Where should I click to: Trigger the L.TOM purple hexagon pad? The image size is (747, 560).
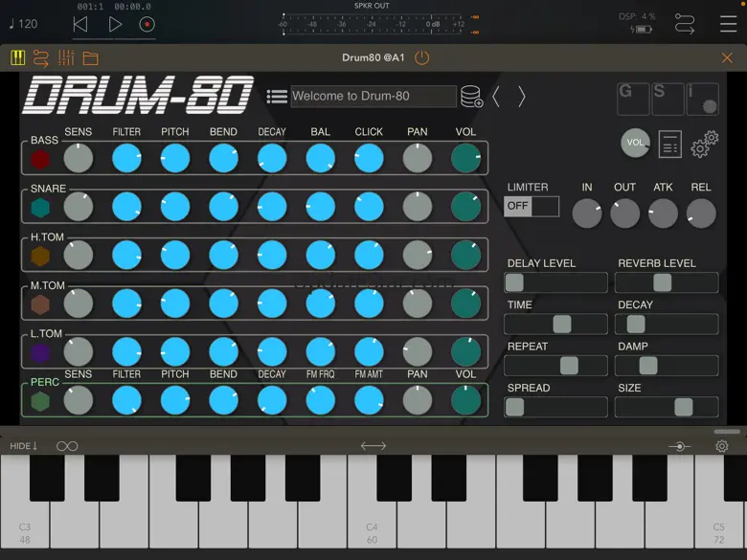[x=40, y=353]
